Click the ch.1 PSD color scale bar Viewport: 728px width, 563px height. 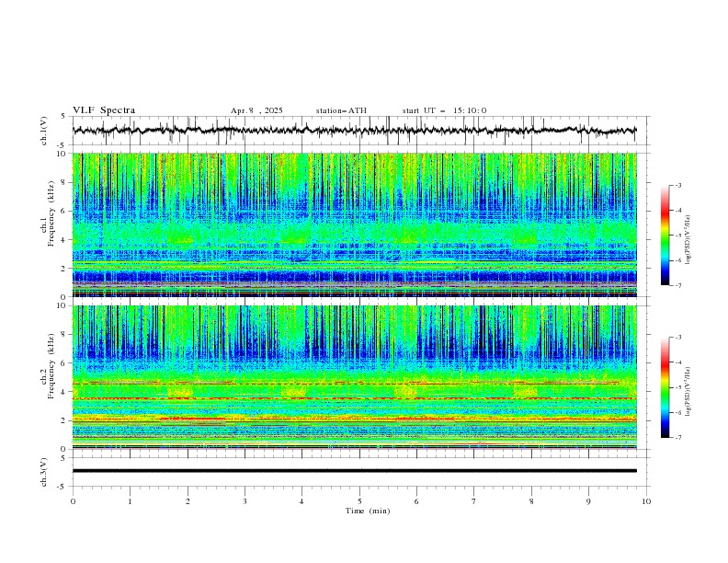(x=665, y=236)
